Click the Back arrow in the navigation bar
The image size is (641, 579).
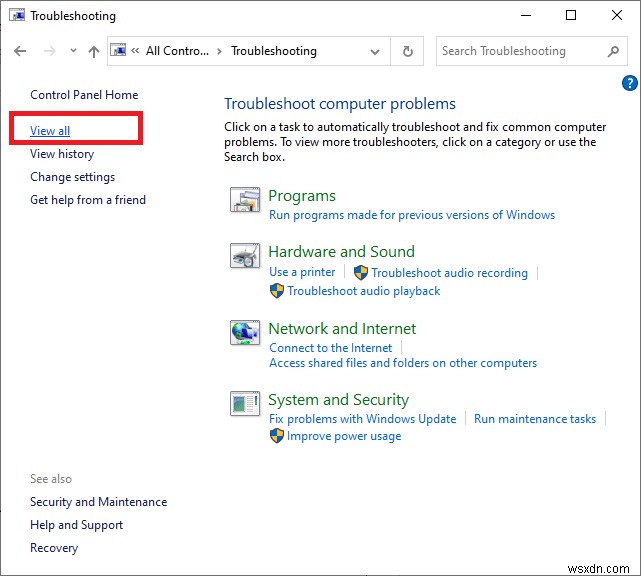[x=20, y=51]
